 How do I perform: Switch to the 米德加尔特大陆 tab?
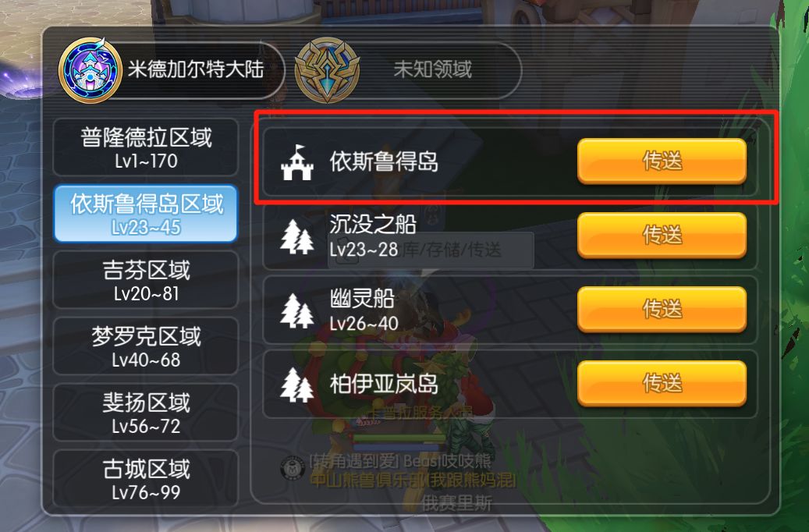(171, 70)
